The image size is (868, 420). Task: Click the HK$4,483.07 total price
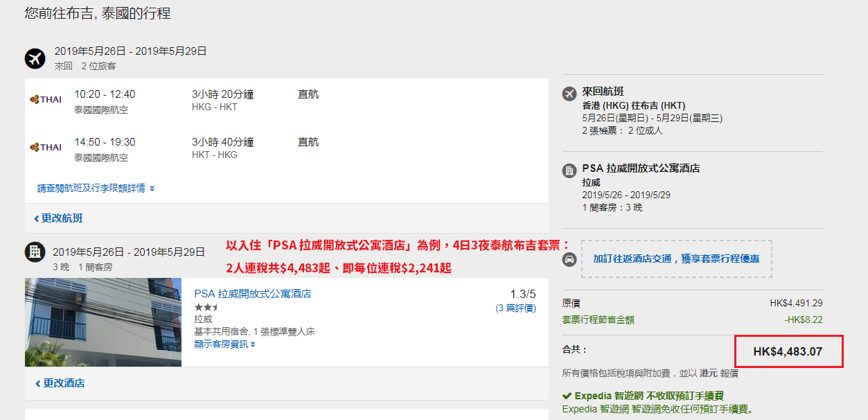[788, 351]
